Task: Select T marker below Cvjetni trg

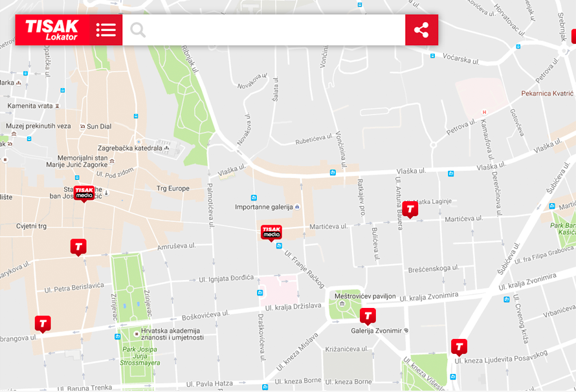Action: pos(78,247)
